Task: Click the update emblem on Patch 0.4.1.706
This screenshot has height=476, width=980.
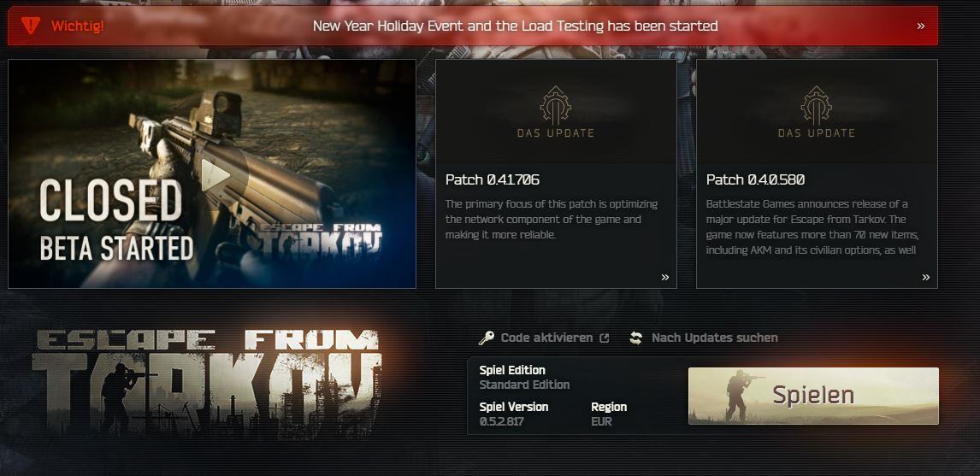Action: click(x=556, y=105)
